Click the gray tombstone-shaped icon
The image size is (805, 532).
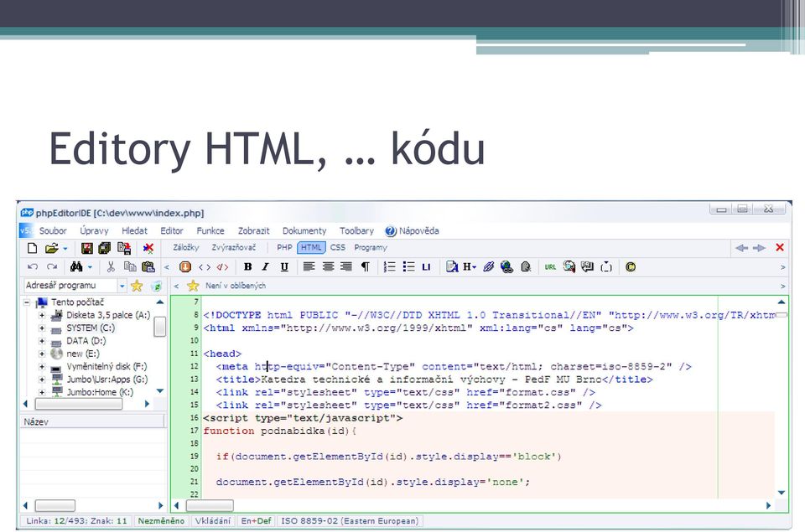pyautogui.click(x=526, y=266)
